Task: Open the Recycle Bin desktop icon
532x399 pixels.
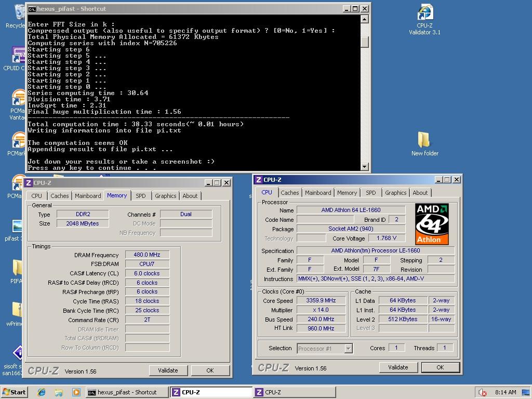Action: pos(16,16)
